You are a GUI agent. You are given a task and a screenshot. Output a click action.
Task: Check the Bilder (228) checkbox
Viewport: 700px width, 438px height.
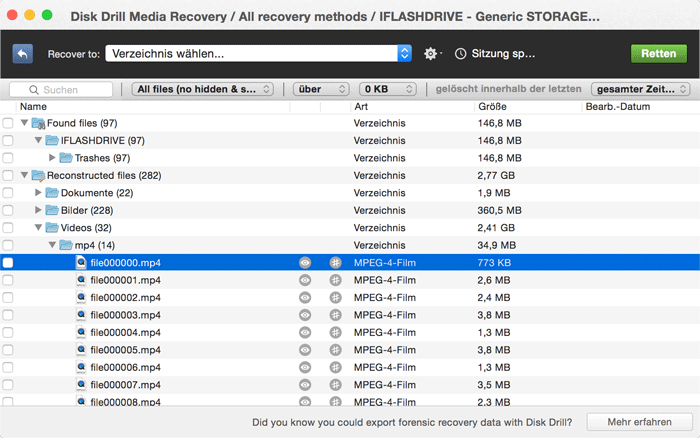(x=8, y=210)
